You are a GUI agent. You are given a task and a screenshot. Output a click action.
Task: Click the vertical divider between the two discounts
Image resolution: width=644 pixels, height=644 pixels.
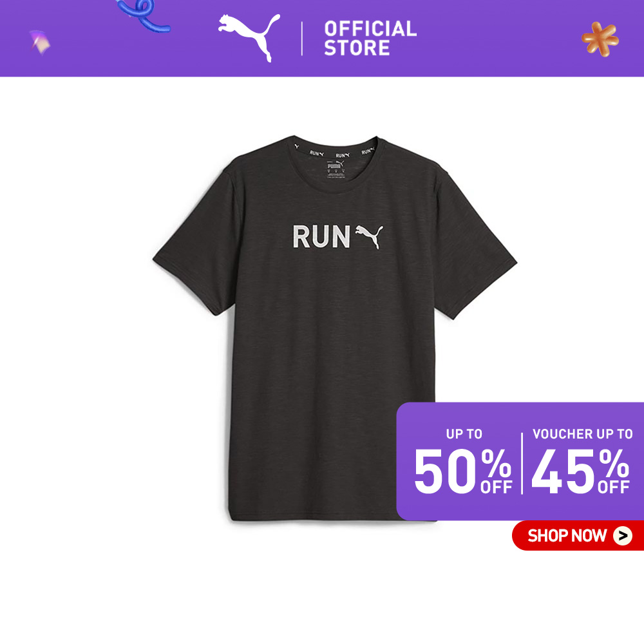522,463
